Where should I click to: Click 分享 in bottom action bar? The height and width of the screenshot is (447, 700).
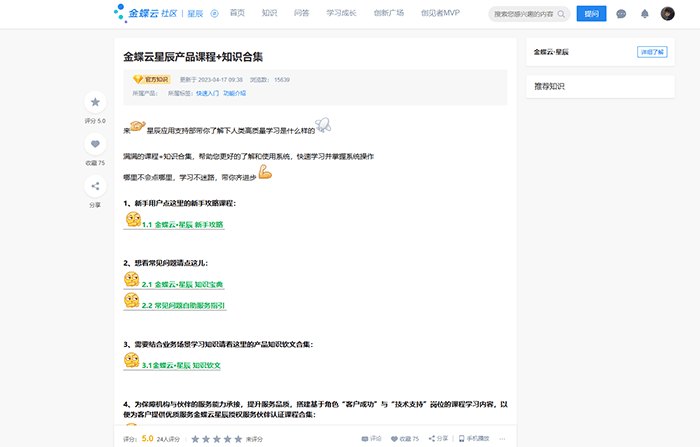(x=438, y=439)
